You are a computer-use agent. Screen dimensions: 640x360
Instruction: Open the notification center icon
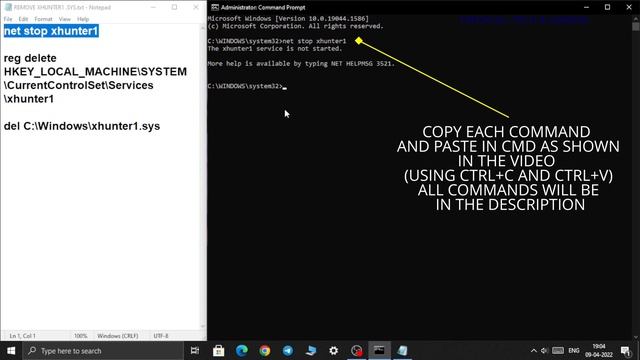[x=625, y=351]
